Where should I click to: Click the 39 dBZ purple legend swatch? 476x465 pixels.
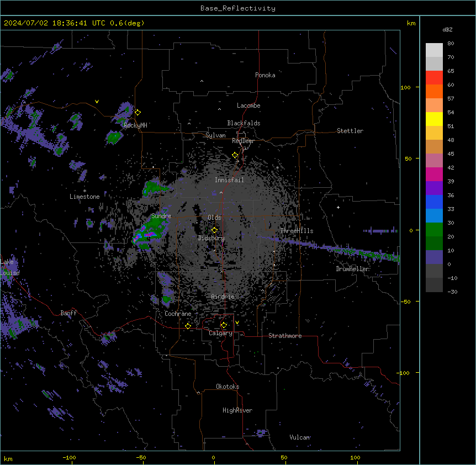434,188
